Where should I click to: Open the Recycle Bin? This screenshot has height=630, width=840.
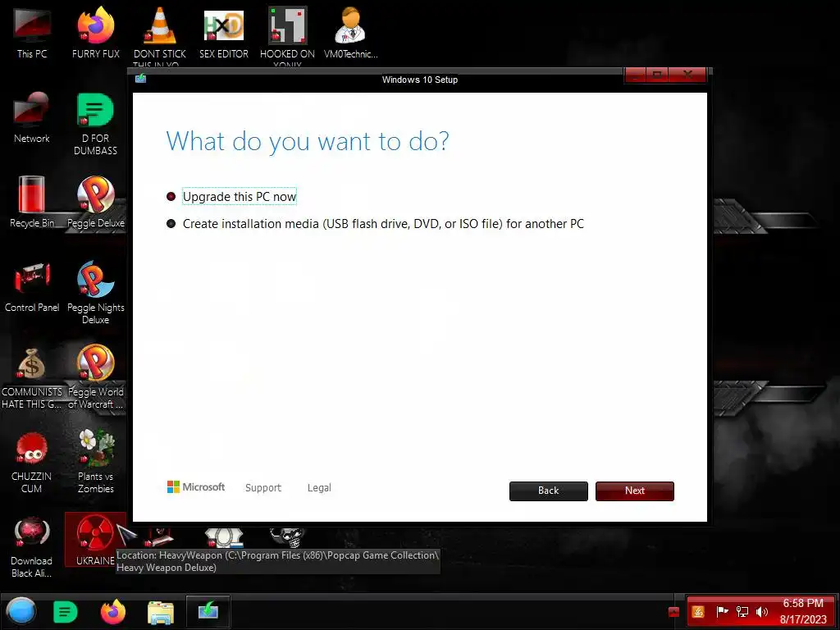[x=32, y=202]
